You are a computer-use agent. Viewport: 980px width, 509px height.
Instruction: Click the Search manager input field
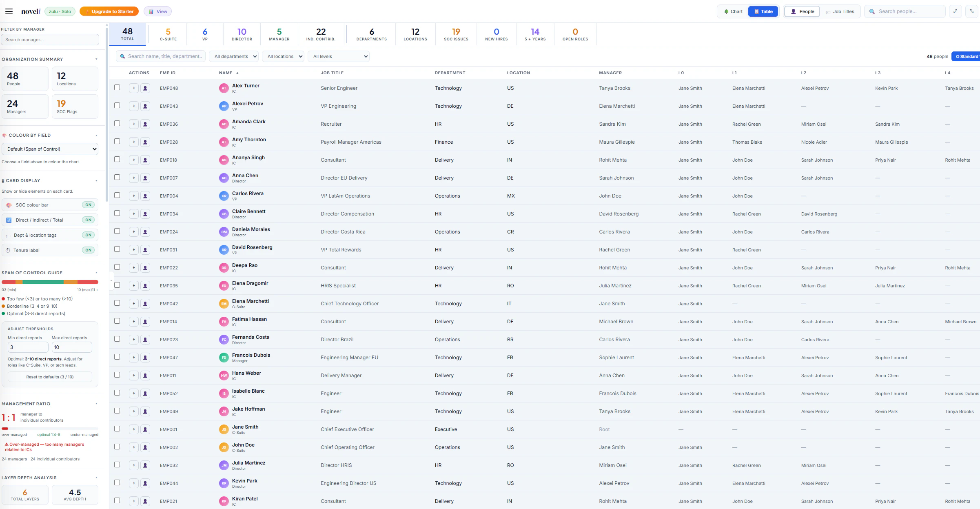pos(50,40)
